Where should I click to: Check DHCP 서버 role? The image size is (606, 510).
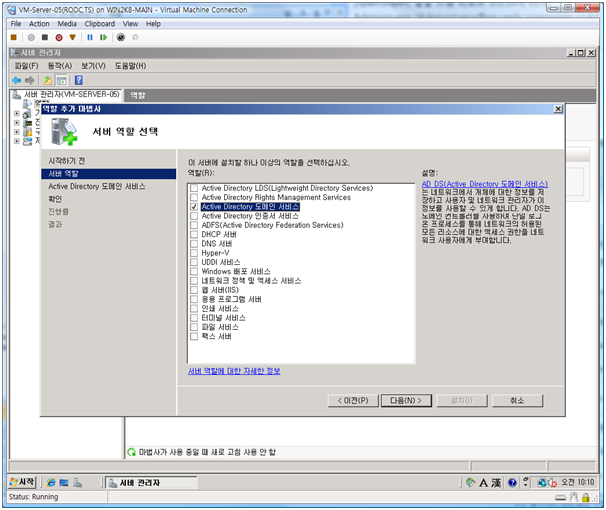(194, 235)
